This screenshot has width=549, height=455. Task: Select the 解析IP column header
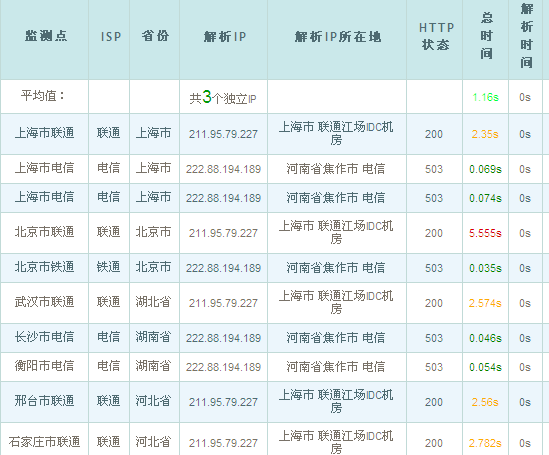[224, 36]
